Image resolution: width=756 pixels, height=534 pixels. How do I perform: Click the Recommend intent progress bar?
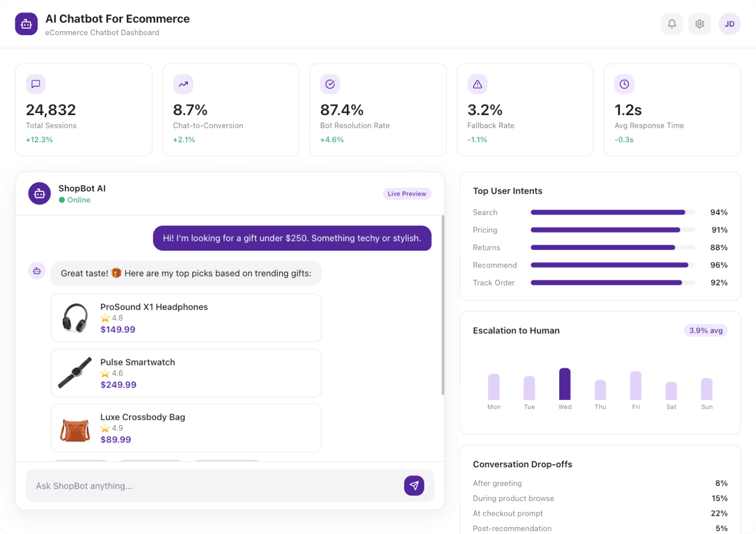pos(609,265)
